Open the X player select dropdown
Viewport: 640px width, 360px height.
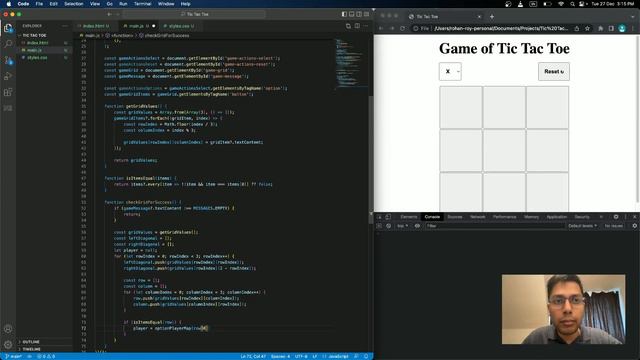coord(450,71)
